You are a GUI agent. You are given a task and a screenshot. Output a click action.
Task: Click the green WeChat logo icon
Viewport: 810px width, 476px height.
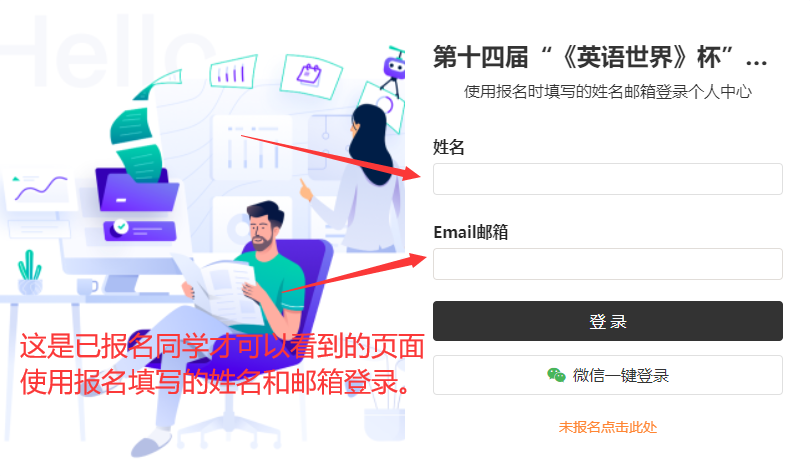coord(556,375)
